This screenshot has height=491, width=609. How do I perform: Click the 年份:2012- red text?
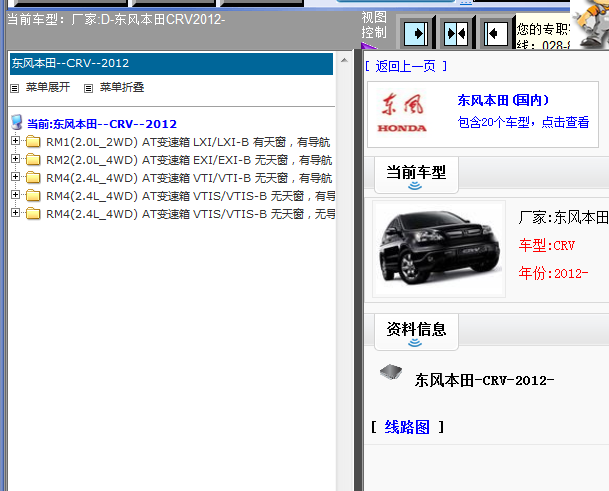(x=553, y=273)
